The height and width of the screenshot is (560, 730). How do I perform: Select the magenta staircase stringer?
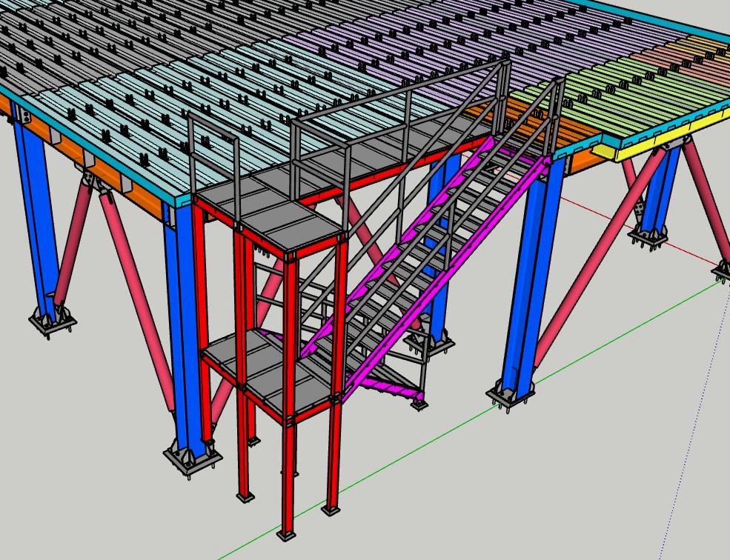click(x=446, y=279)
